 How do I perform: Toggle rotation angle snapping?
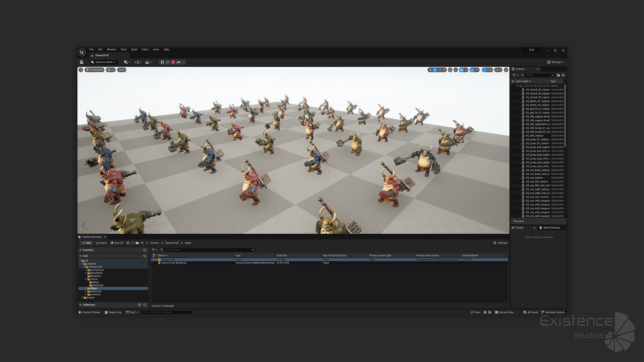pyautogui.click(x=472, y=70)
